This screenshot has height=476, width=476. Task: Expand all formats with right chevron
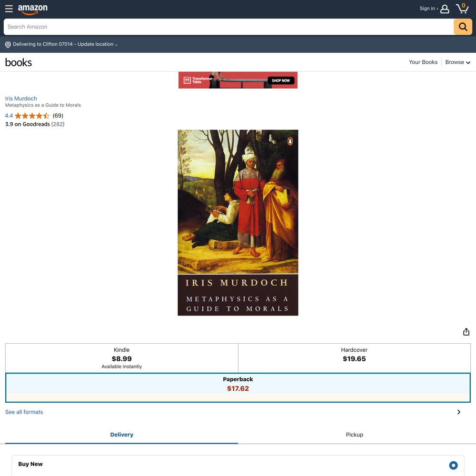coord(459,412)
